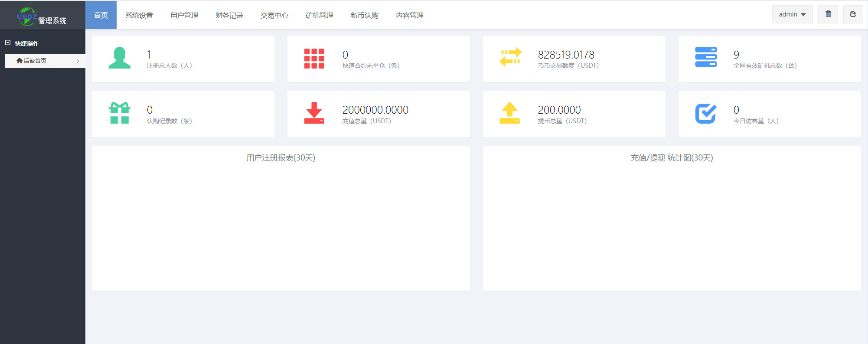Open the 矿机管理 menu
The height and width of the screenshot is (344, 868).
(x=320, y=15)
